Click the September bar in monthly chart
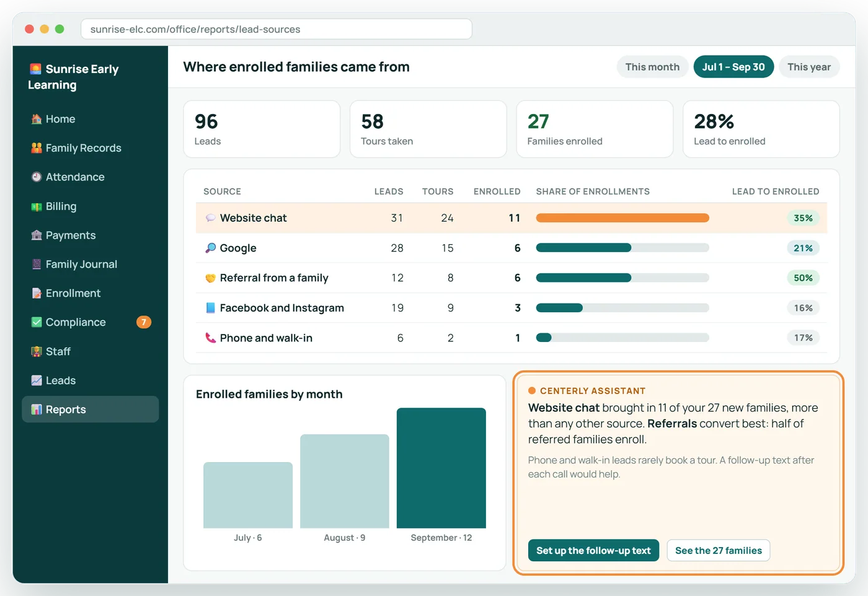The width and height of the screenshot is (868, 596). [x=441, y=468]
